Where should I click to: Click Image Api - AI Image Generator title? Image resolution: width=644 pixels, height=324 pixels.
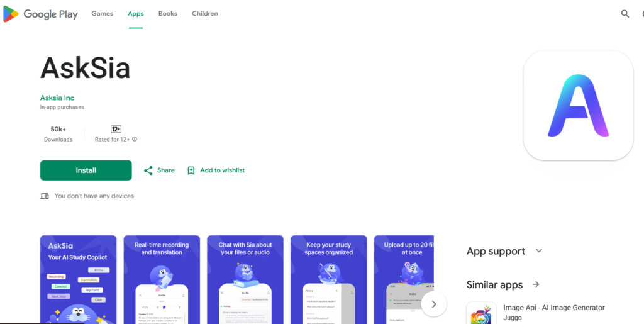pyautogui.click(x=554, y=308)
